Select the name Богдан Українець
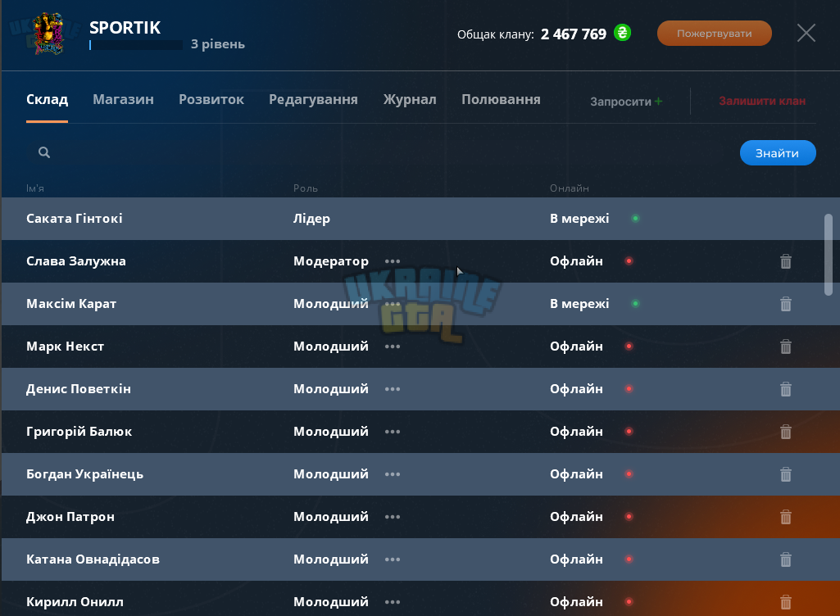The image size is (840, 616). coord(84,474)
